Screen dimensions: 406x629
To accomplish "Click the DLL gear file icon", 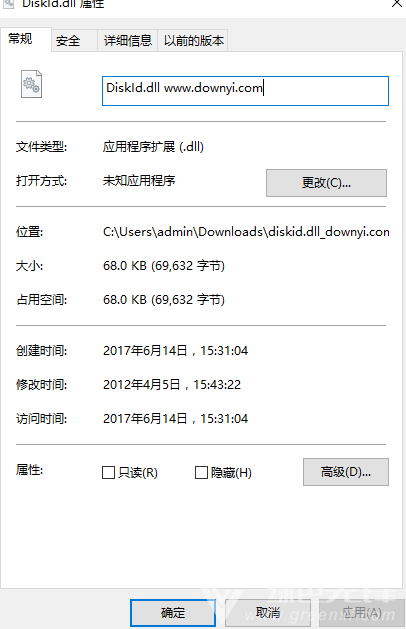I will pyautogui.click(x=31, y=84).
